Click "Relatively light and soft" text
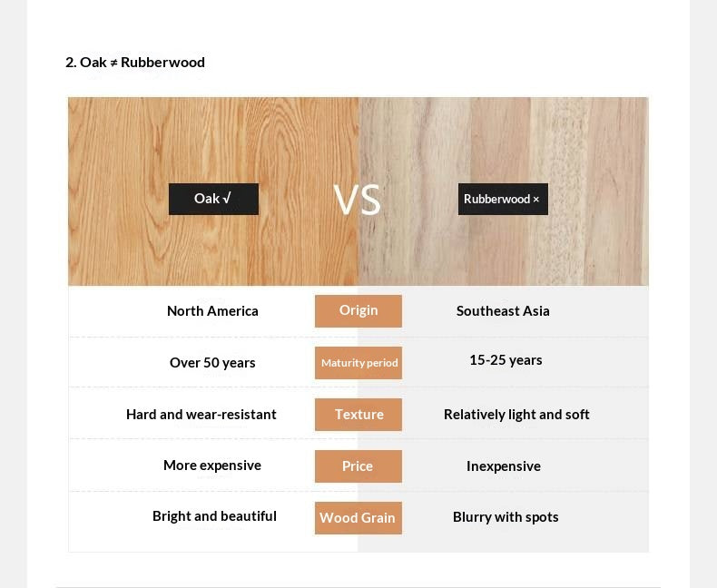This screenshot has width=717, height=588. click(516, 415)
